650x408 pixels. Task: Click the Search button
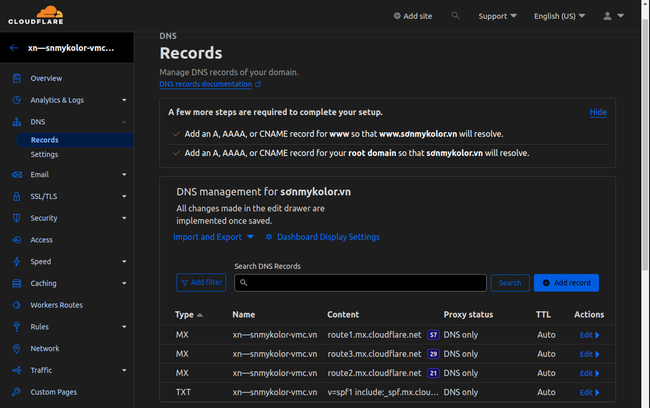(x=510, y=283)
